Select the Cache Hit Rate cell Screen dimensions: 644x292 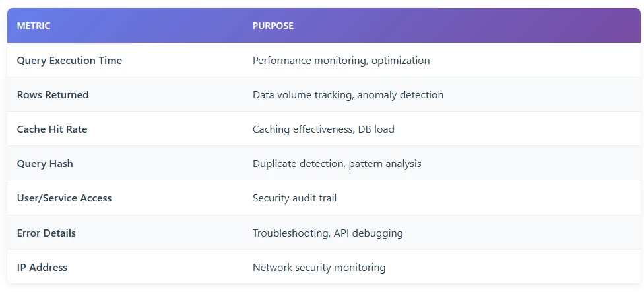[52, 129]
